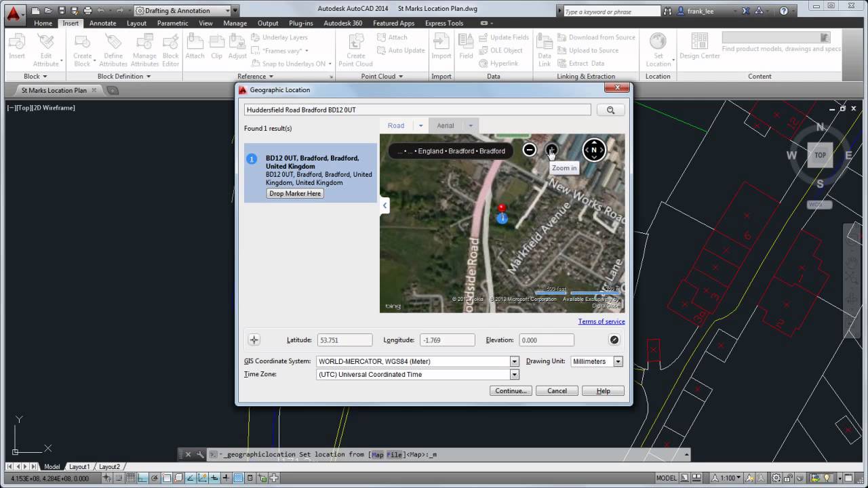Screen dimensions: 868x488
Task: Open the Manage ribbon tab
Action: tap(235, 23)
